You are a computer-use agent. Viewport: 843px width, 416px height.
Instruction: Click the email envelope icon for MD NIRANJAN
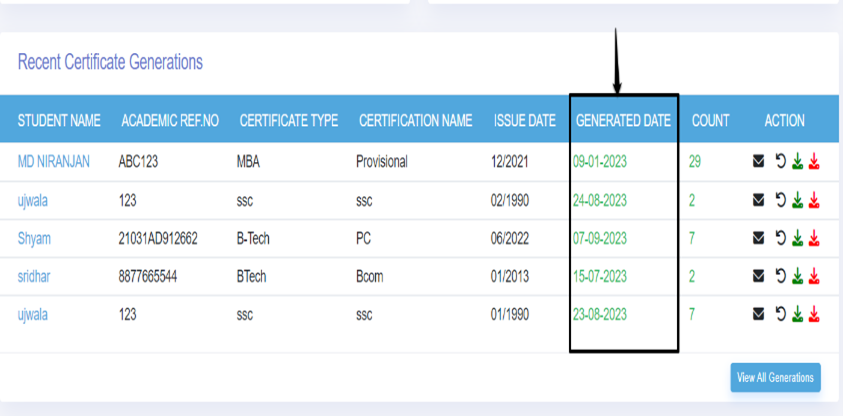click(759, 161)
